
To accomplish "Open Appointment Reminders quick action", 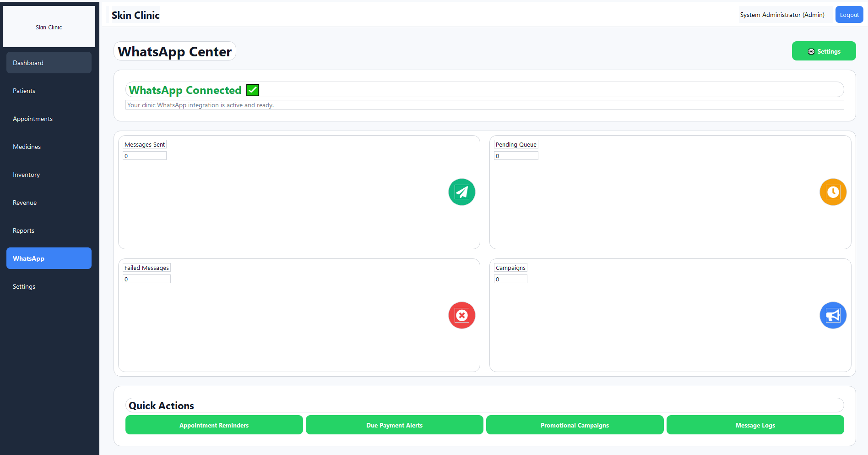I will [214, 425].
